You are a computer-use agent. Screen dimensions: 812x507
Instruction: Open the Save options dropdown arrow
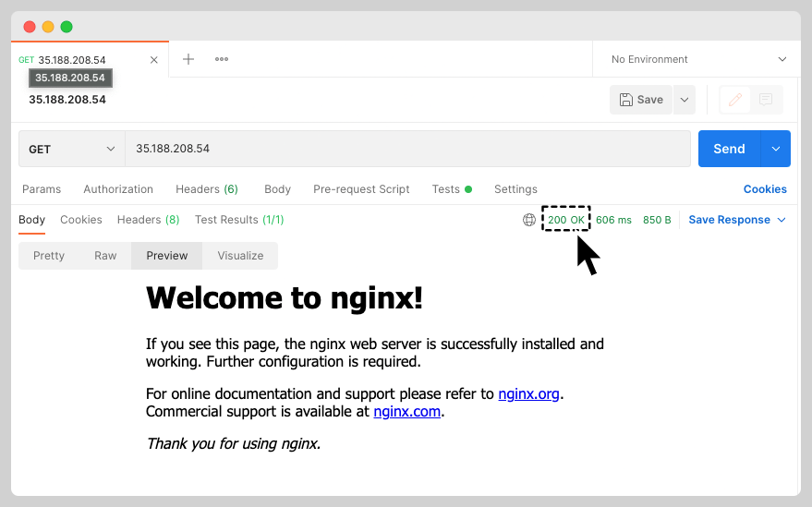(x=685, y=100)
